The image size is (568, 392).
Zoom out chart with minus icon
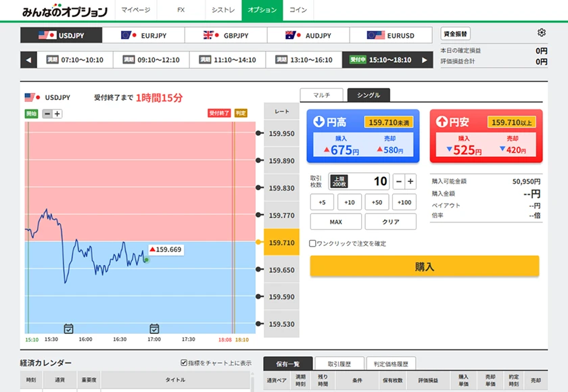point(47,114)
